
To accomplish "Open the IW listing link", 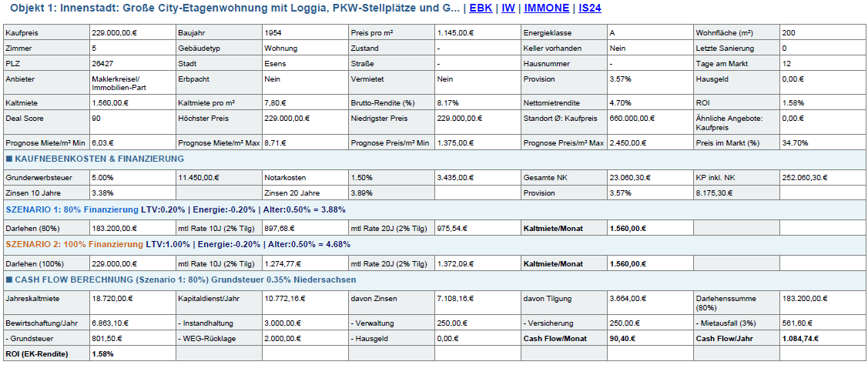I will point(508,8).
